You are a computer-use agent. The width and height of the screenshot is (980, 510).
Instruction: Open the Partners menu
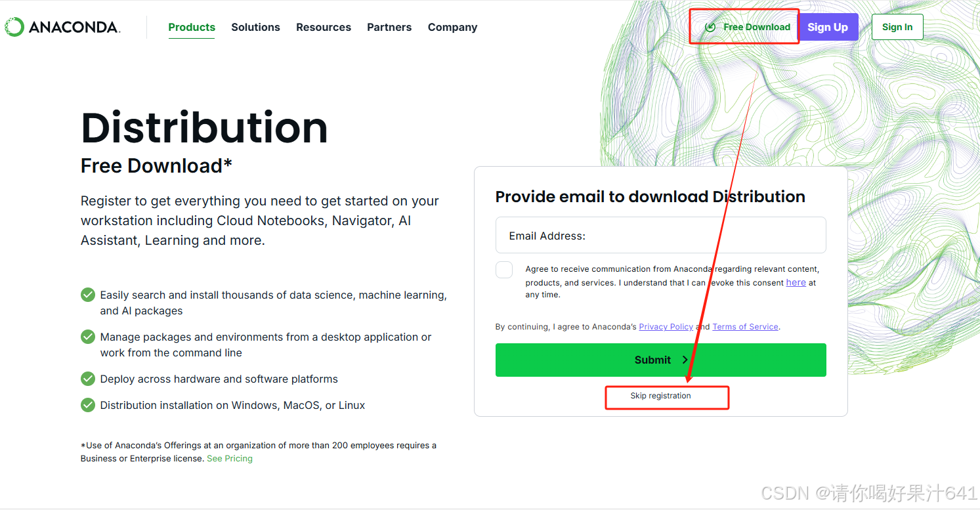(x=389, y=27)
